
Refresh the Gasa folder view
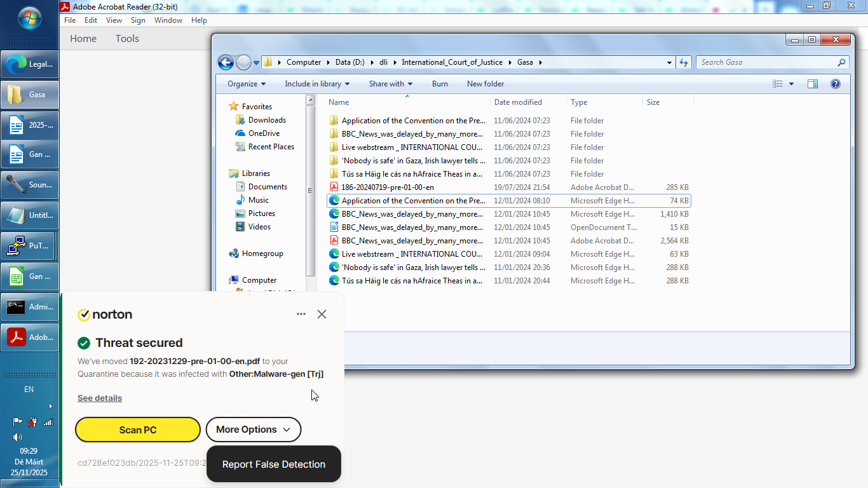[684, 62]
